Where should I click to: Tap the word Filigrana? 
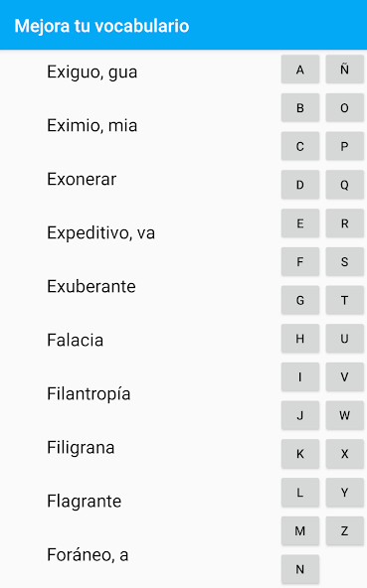coord(81,447)
